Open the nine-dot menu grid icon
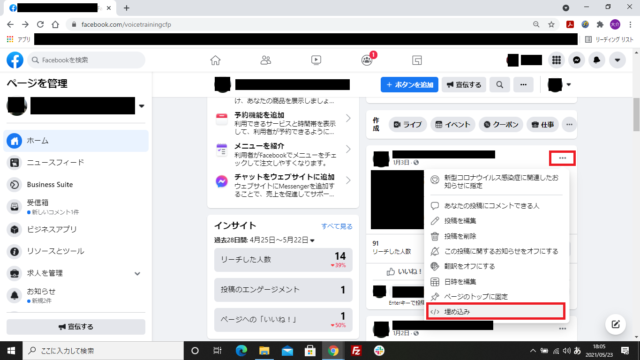Image resolution: width=640 pixels, height=360 pixels. point(556,60)
